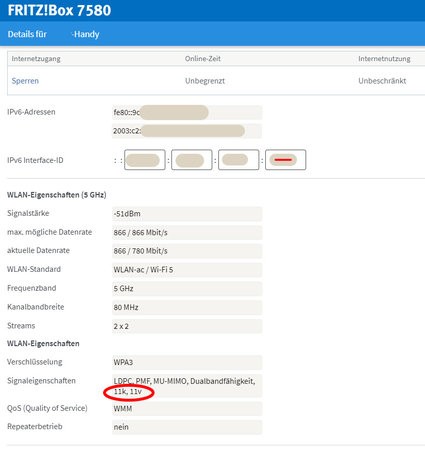Click the Internetnutzung column header
425x450 pixels.
(384, 59)
